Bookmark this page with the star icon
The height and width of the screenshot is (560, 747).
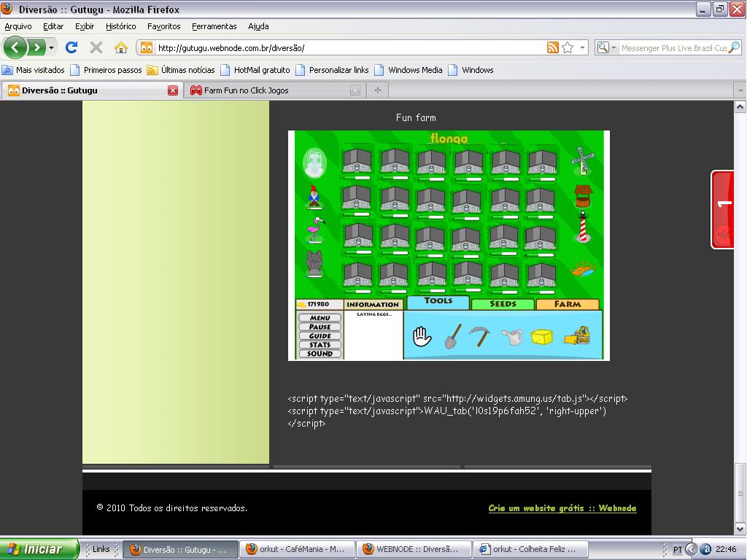click(x=568, y=48)
